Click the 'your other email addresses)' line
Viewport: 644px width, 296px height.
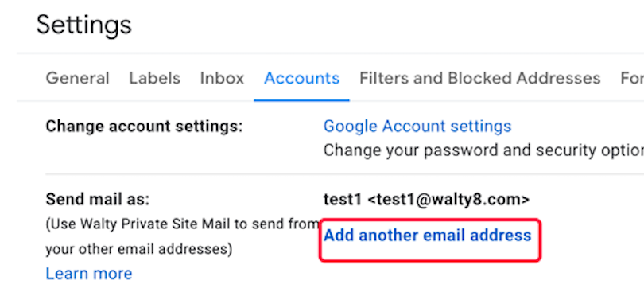point(139,249)
